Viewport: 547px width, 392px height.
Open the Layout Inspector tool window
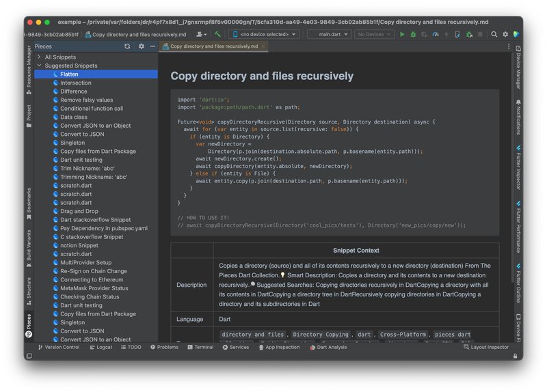(x=486, y=347)
